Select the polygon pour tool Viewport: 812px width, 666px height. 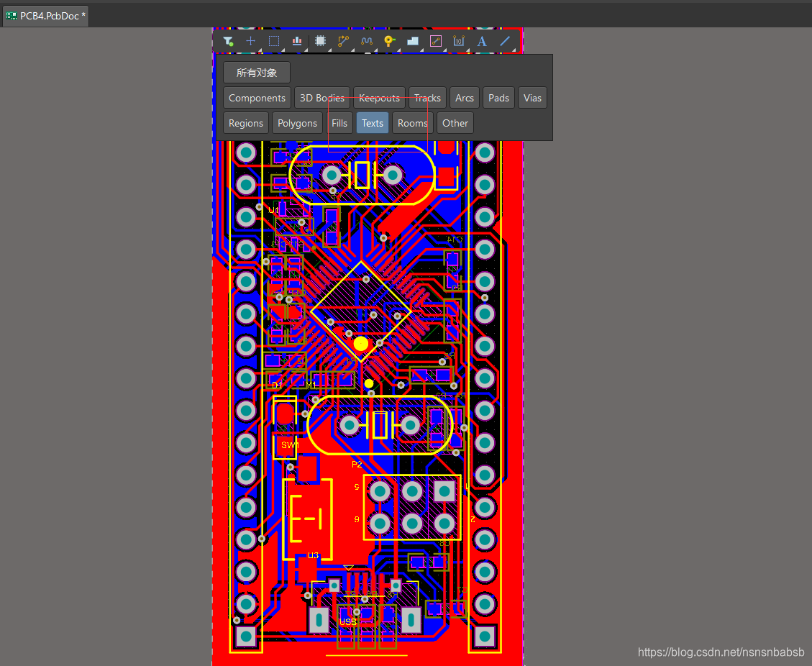413,41
